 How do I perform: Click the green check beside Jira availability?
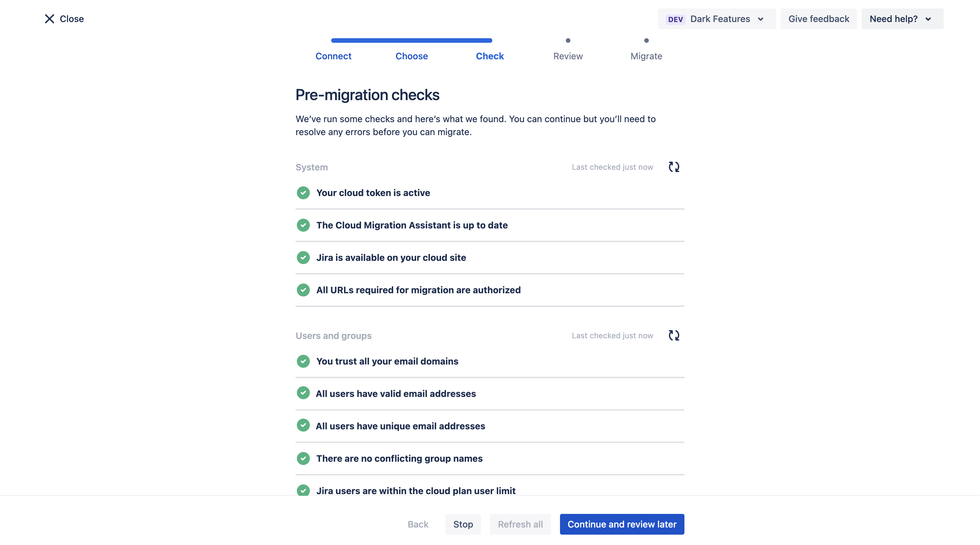tap(303, 258)
